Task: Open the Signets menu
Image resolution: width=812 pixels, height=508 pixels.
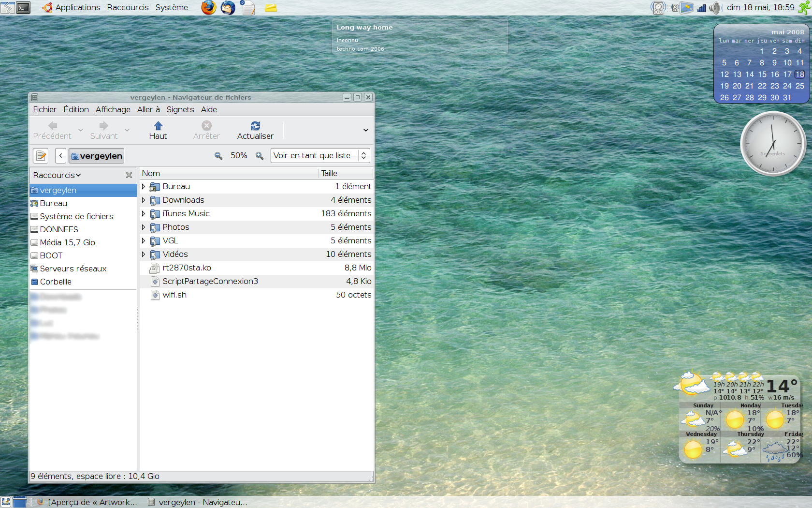Action: pos(180,110)
